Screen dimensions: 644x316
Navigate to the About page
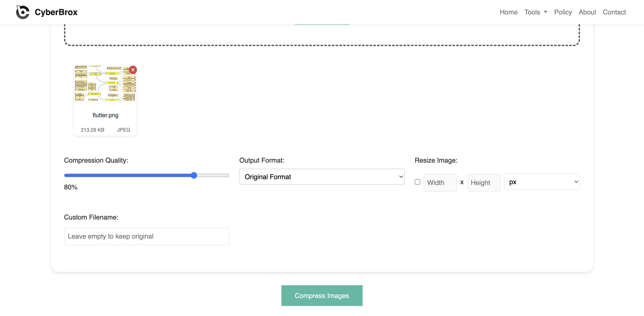[x=587, y=12]
